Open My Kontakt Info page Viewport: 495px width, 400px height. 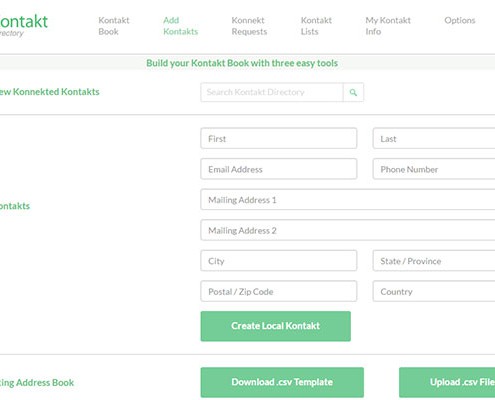point(388,26)
